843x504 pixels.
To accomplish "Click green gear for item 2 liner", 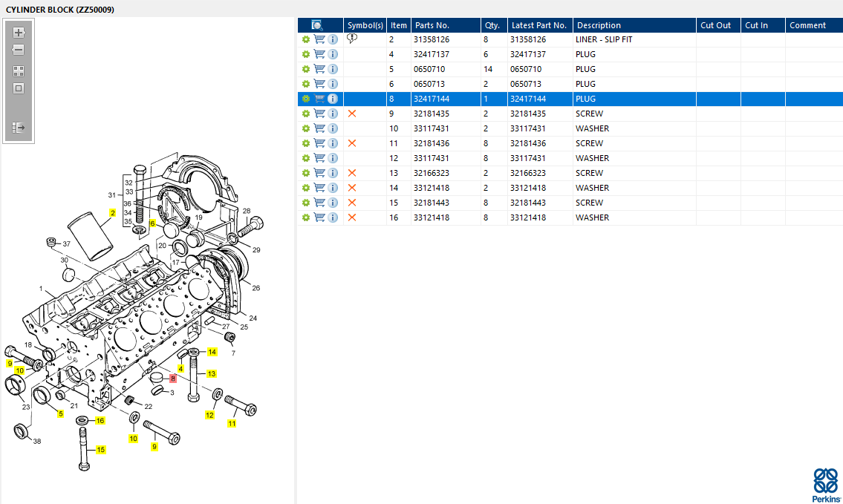I will click(x=305, y=39).
